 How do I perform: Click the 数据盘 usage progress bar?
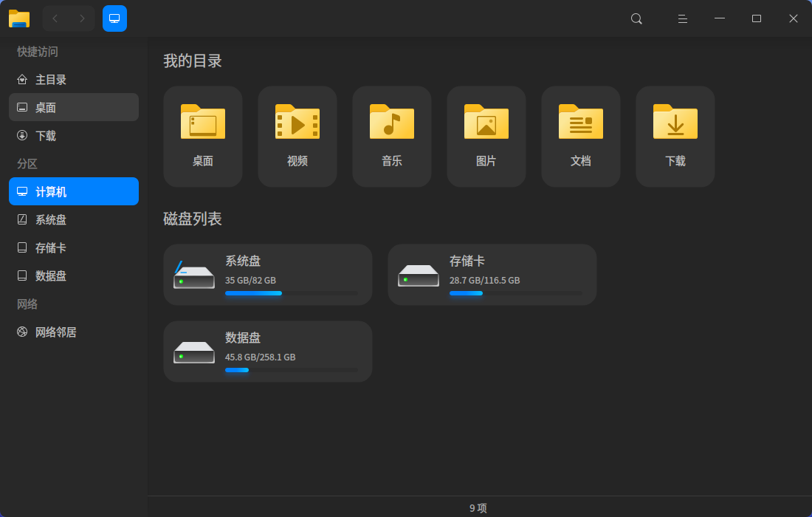coord(291,370)
